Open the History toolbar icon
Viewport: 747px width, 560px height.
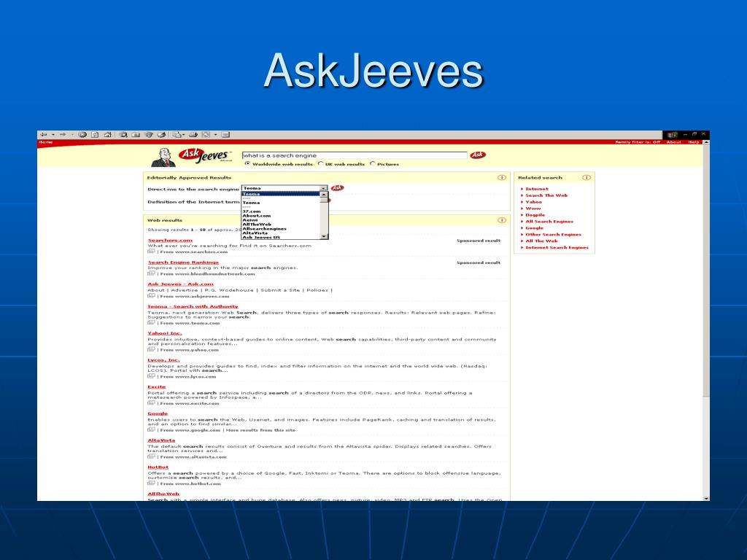point(161,135)
